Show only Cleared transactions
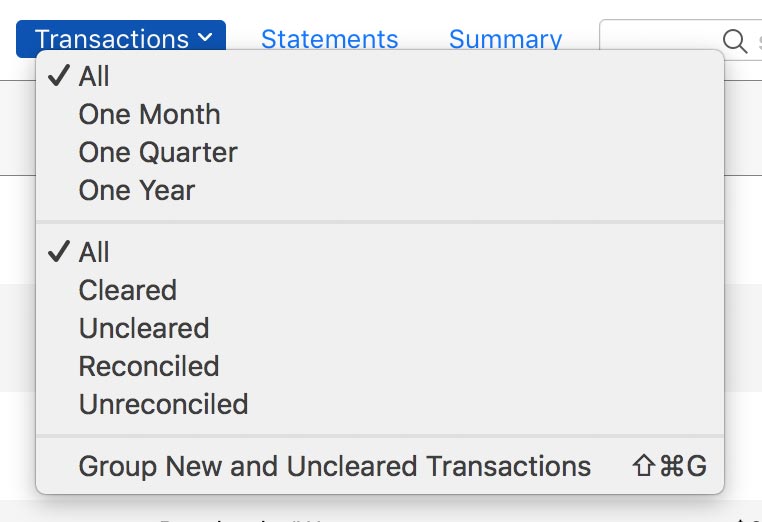The width and height of the screenshot is (762, 522). [x=127, y=291]
